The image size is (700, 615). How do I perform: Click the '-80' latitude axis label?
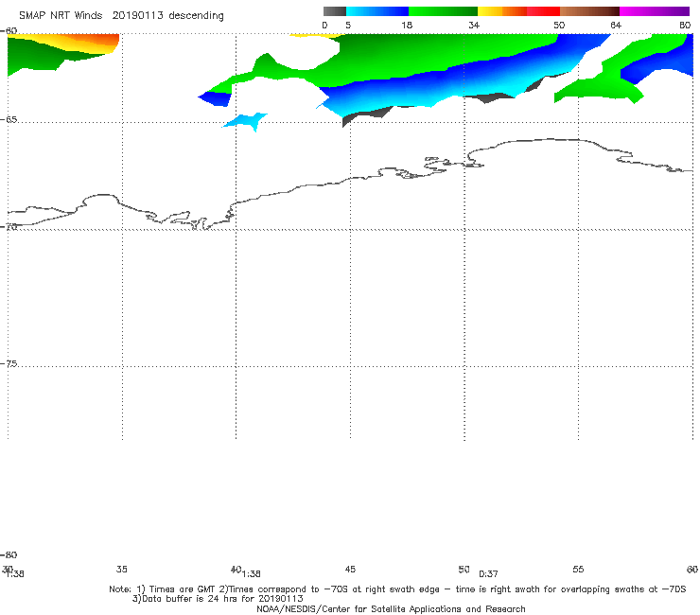coord(9,554)
